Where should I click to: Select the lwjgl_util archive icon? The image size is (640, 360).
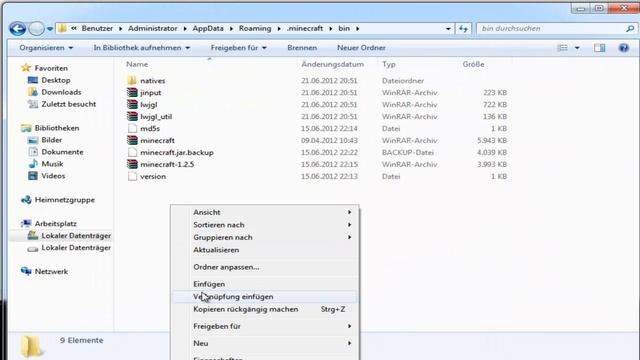click(x=132, y=116)
